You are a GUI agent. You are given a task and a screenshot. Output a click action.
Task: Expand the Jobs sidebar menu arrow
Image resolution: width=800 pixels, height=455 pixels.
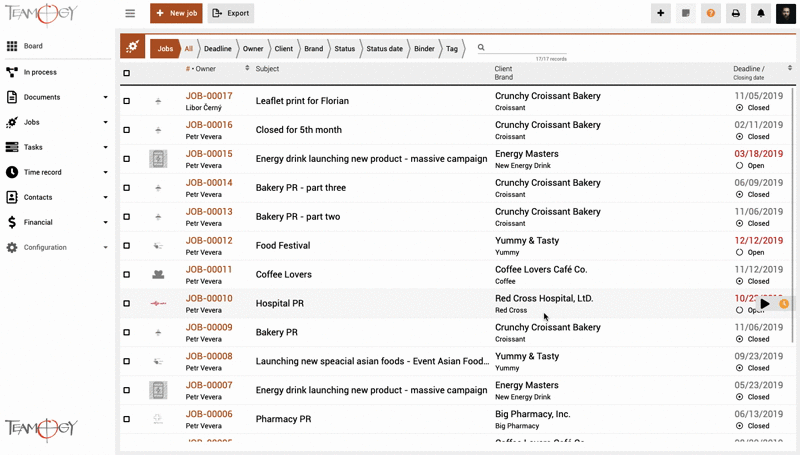click(x=106, y=122)
